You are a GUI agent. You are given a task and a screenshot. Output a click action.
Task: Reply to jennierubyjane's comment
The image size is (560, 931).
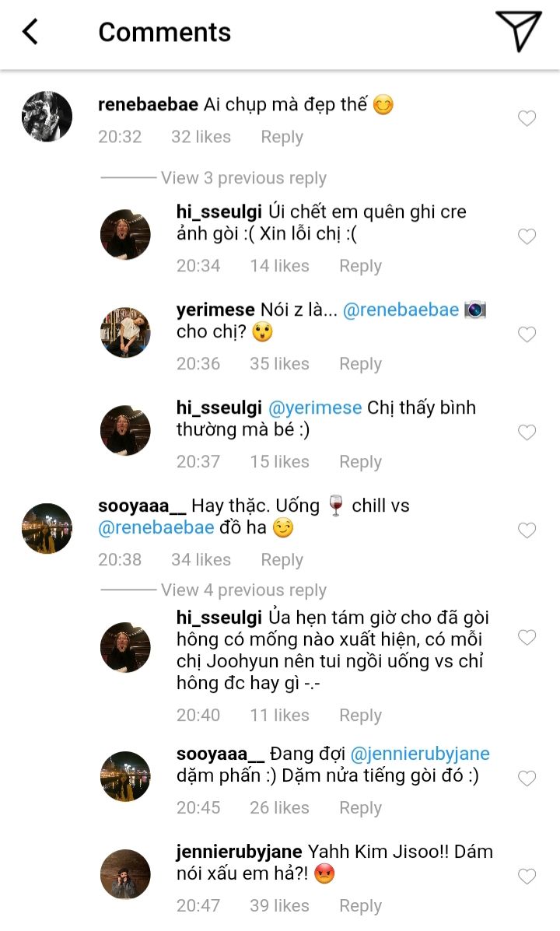(360, 906)
